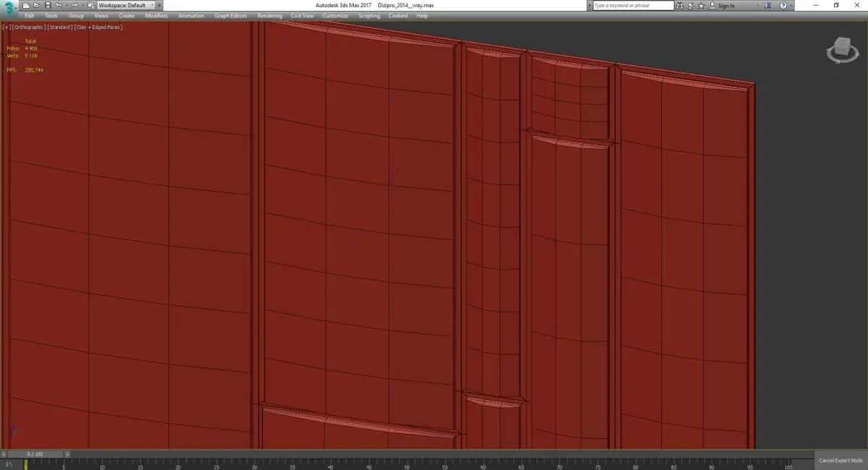Expand quick access toolbar customization arrow

[x=159, y=5]
